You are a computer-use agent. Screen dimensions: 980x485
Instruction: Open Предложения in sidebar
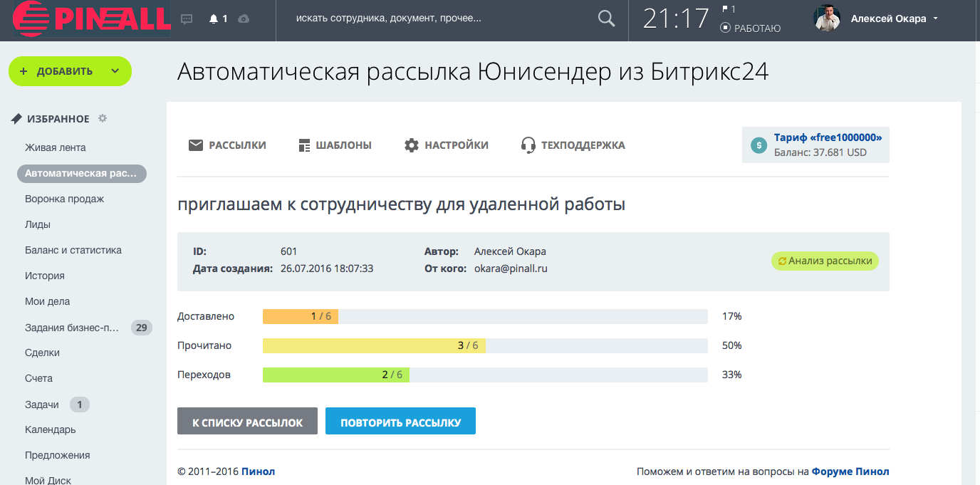coord(58,455)
